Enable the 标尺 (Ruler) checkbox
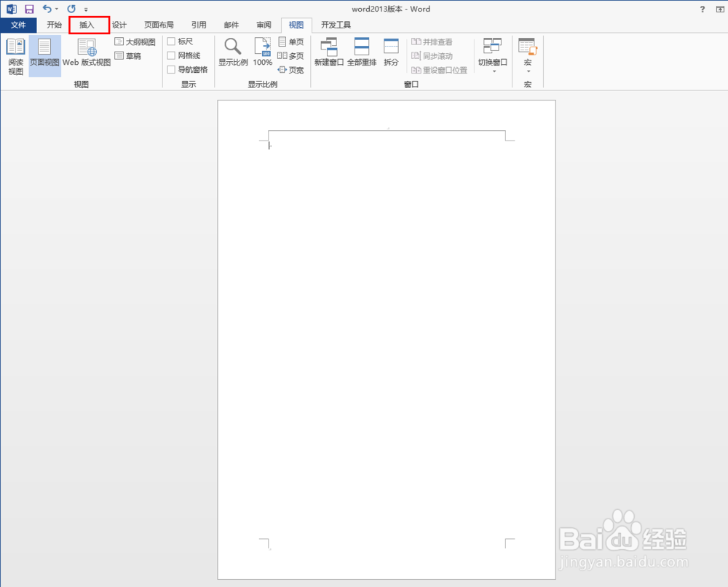Screen dimensions: 728x587 tap(171, 42)
